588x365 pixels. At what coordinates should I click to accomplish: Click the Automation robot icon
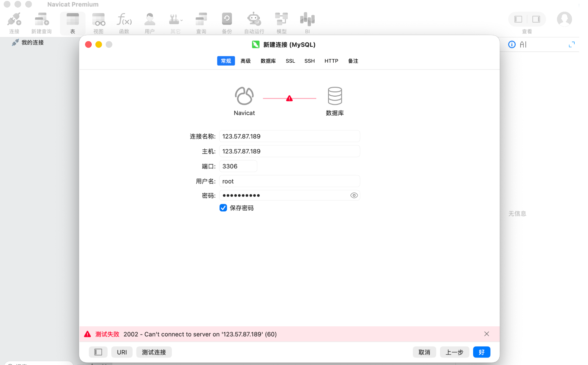(254, 23)
